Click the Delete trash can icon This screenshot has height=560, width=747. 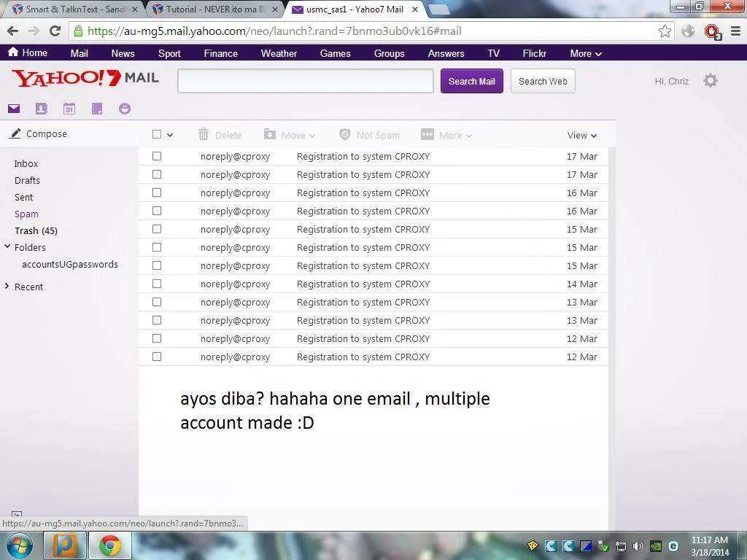pos(204,134)
